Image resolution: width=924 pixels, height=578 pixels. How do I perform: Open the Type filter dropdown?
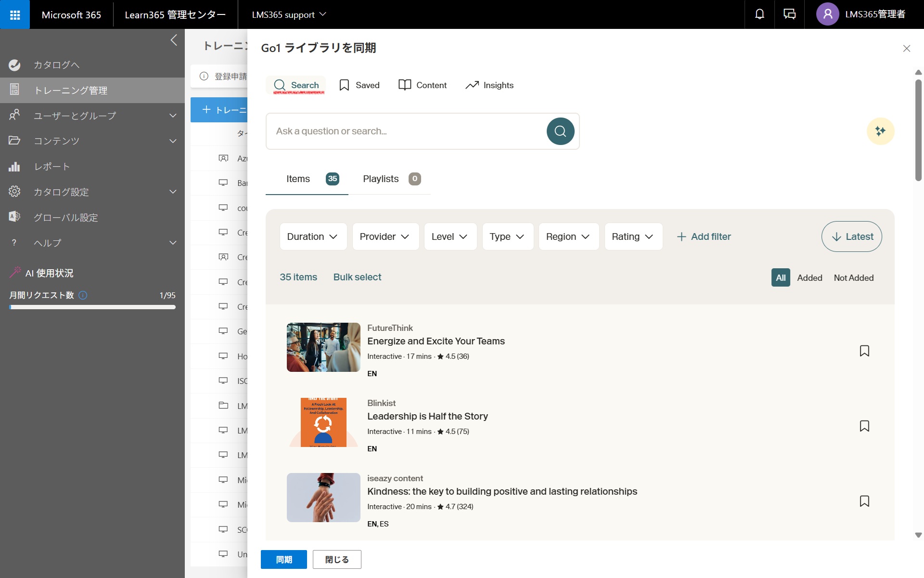[508, 236]
